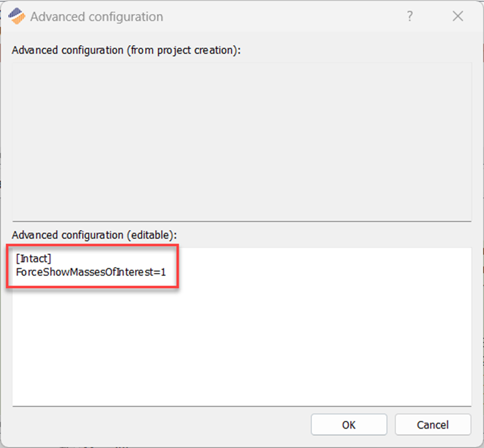Click the 'Advanced configuration (editable):' label
This screenshot has width=484, height=448.
pyautogui.click(x=94, y=235)
